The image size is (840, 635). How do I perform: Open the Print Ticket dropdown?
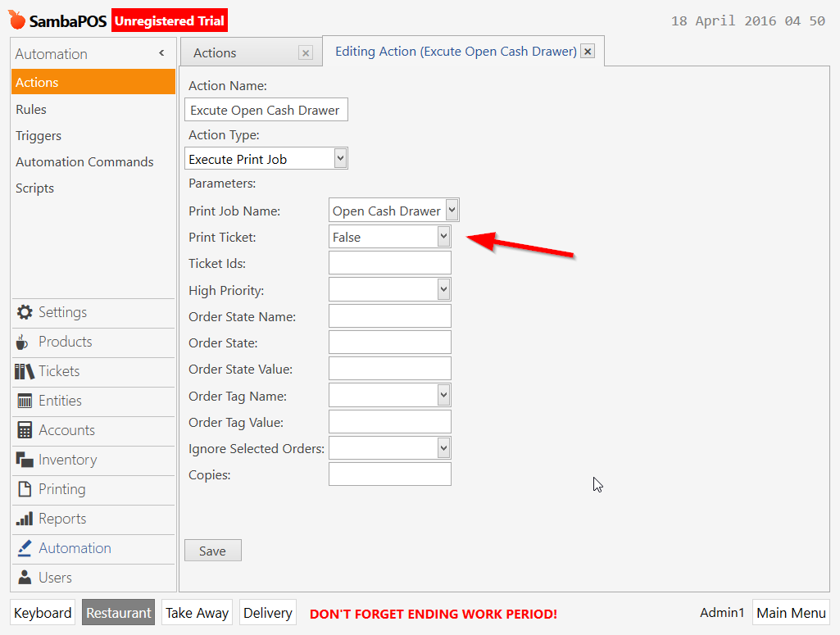[443, 236]
